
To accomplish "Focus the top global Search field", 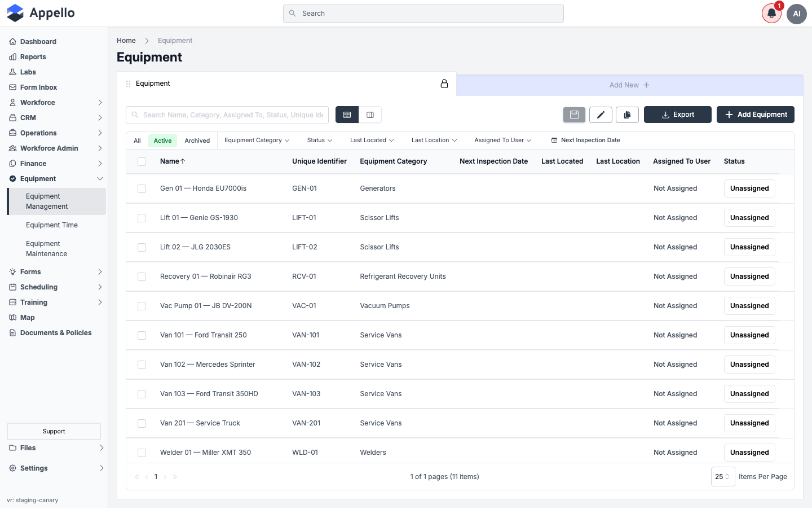I will tap(423, 14).
